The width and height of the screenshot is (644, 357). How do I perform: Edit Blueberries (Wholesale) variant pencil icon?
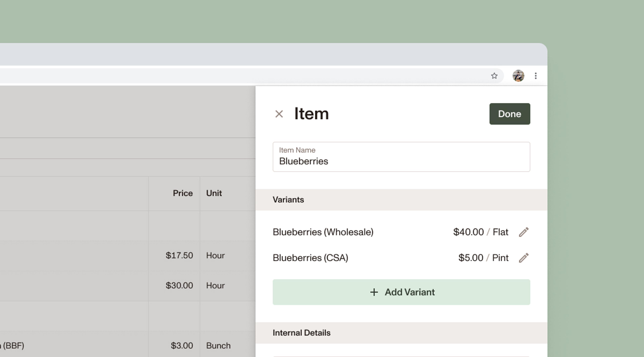[524, 232]
